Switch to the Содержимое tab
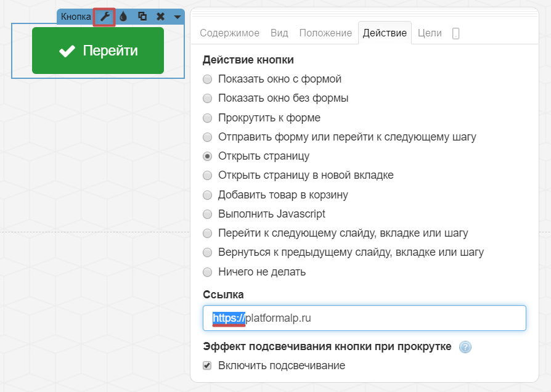The width and height of the screenshot is (551, 392). (x=229, y=33)
